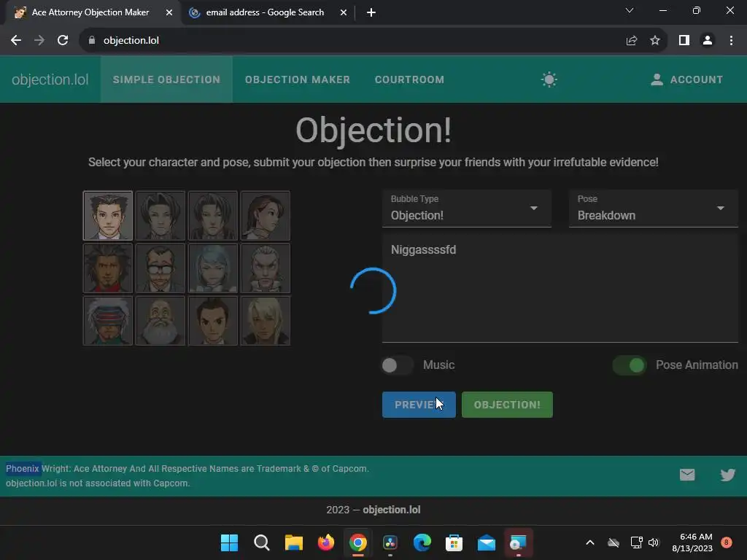Enable the Music toggle
Image resolution: width=747 pixels, height=560 pixels.
coord(396,365)
